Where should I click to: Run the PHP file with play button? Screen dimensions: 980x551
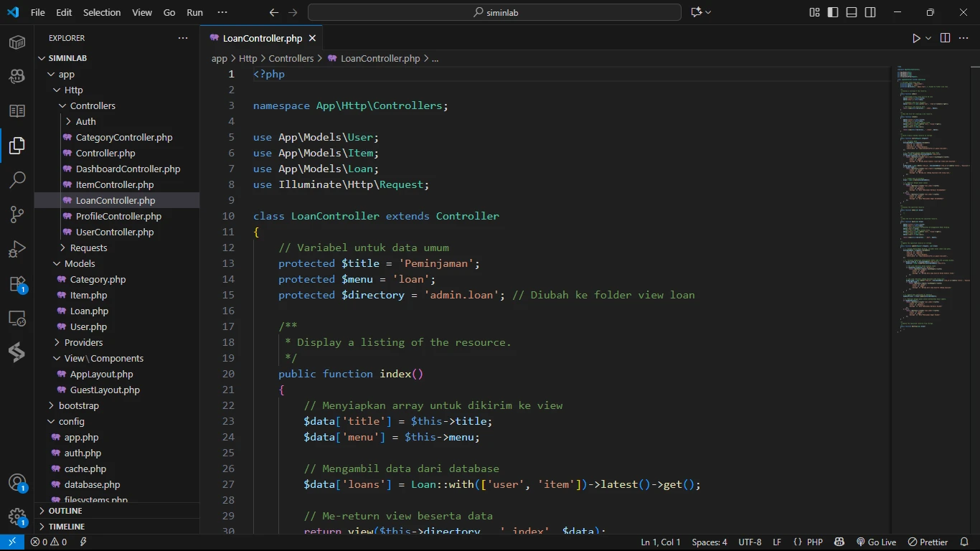tap(916, 38)
